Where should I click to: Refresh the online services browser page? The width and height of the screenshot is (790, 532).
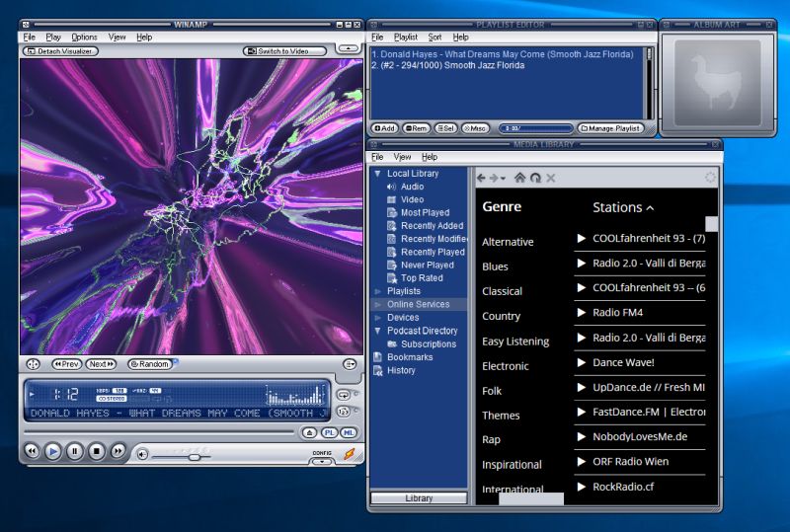tap(535, 178)
